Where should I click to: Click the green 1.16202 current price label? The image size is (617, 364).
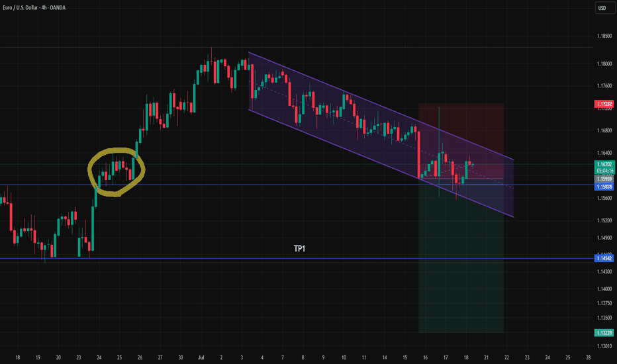click(604, 164)
